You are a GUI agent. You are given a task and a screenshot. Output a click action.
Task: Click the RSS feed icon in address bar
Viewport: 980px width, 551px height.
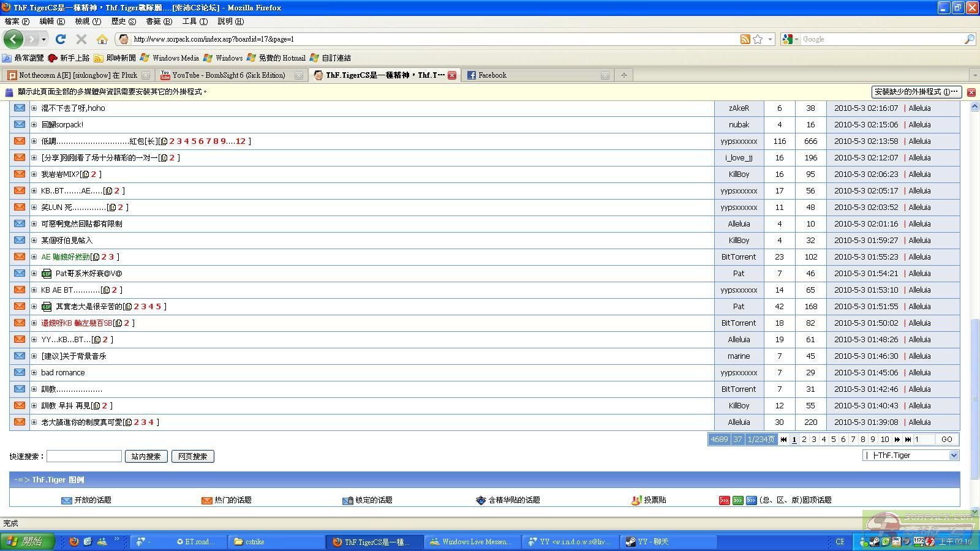pyautogui.click(x=745, y=39)
